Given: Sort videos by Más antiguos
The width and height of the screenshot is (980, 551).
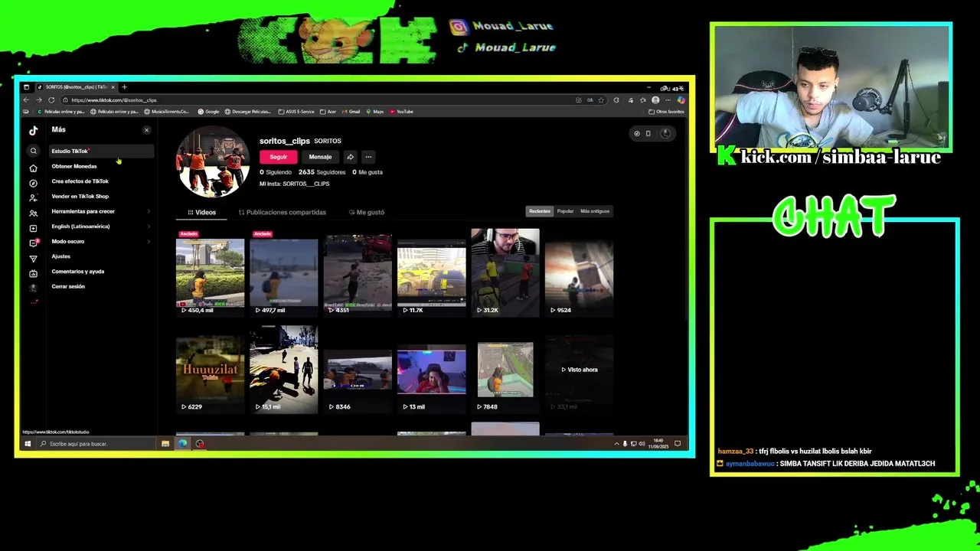Looking at the screenshot, I should [x=595, y=211].
